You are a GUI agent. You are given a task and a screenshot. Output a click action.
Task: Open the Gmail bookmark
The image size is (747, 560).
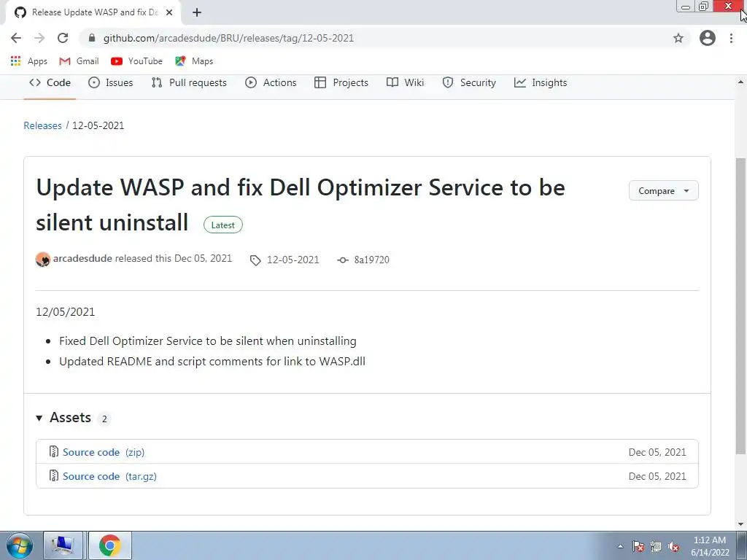[79, 61]
